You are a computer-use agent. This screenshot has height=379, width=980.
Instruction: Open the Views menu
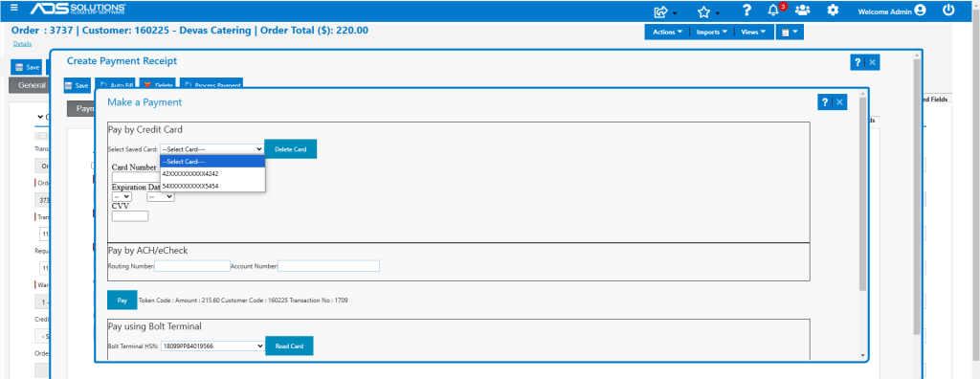pos(754,33)
